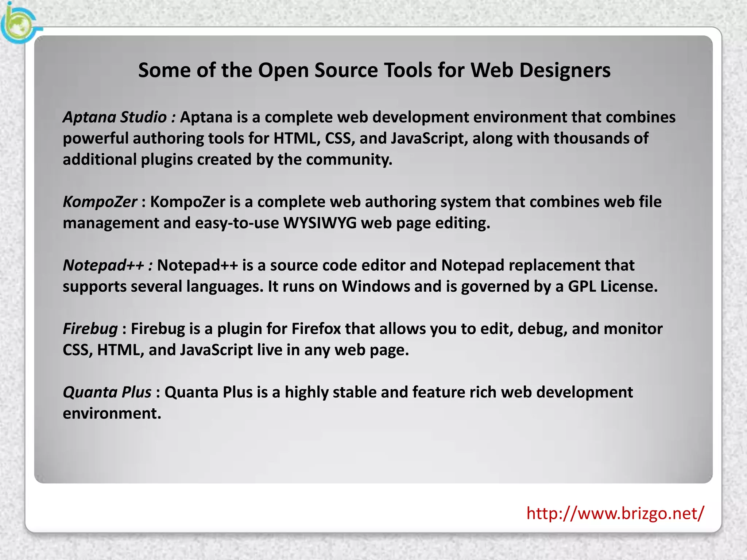Click the italic Aptana Studio heading
747x560 pixels.
pos(115,117)
